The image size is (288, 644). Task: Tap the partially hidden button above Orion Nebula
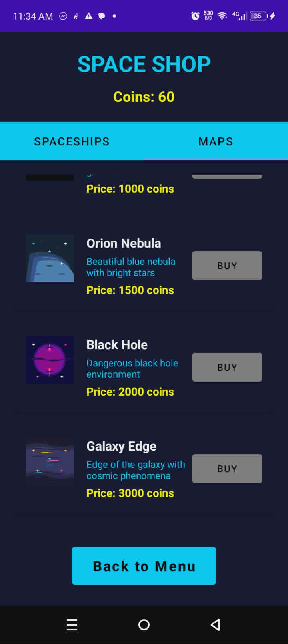pyautogui.click(x=227, y=177)
